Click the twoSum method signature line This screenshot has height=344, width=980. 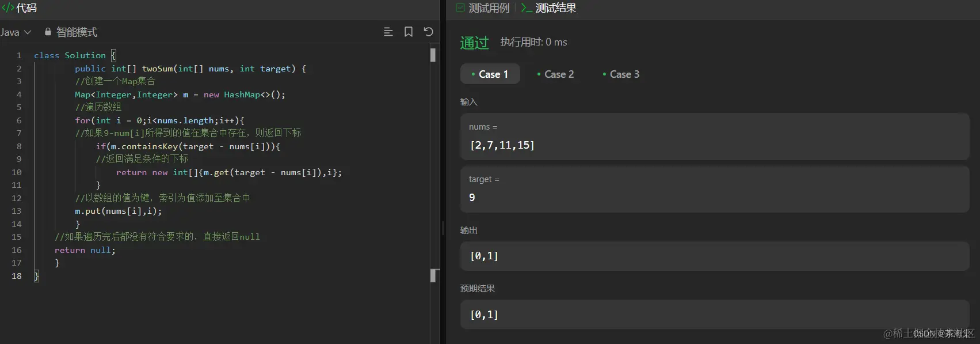pos(190,69)
